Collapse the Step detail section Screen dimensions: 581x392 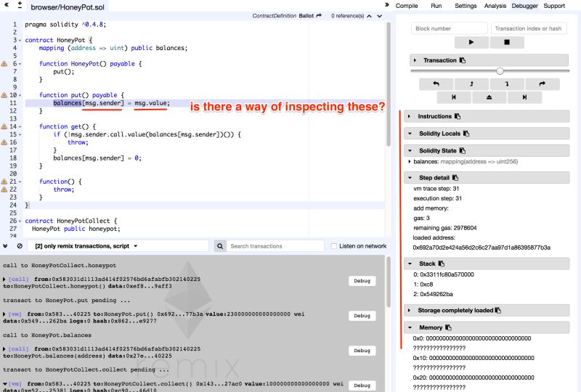pos(410,178)
